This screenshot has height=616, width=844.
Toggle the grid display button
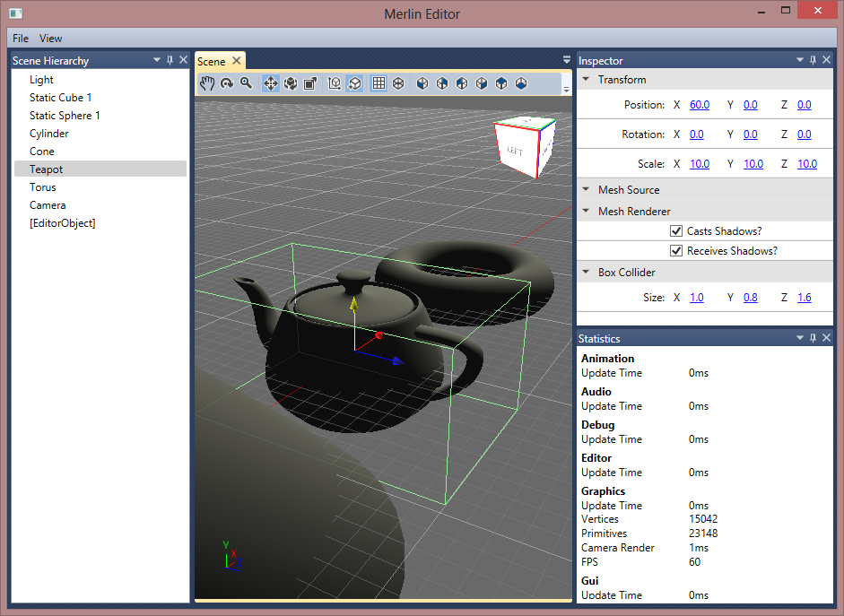click(378, 83)
